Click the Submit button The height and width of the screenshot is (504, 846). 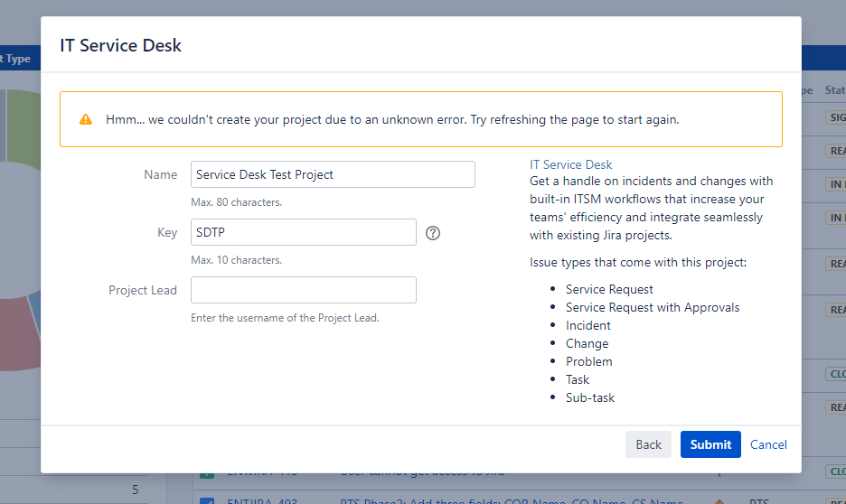[710, 444]
